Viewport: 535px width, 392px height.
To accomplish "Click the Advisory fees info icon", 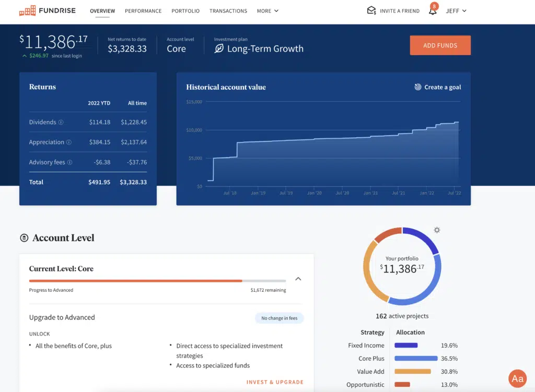I will [70, 162].
